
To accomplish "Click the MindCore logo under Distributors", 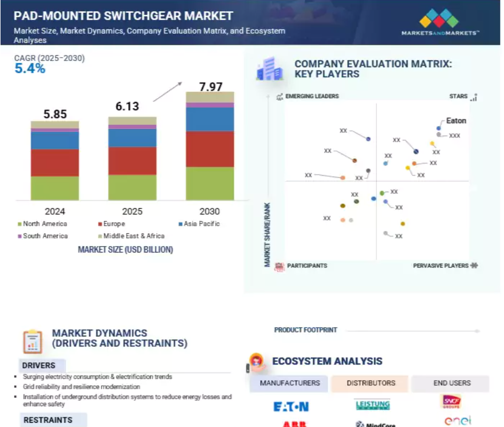I will tap(376, 424).
